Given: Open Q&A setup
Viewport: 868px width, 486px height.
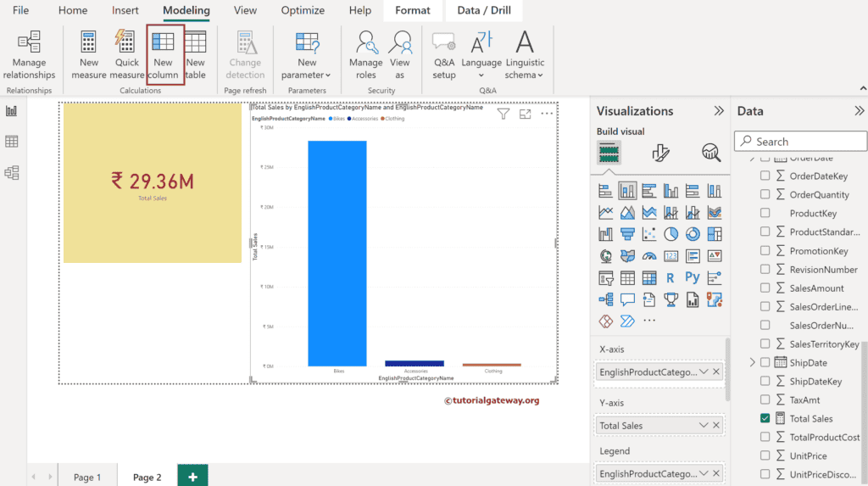Looking at the screenshot, I should tap(444, 55).
